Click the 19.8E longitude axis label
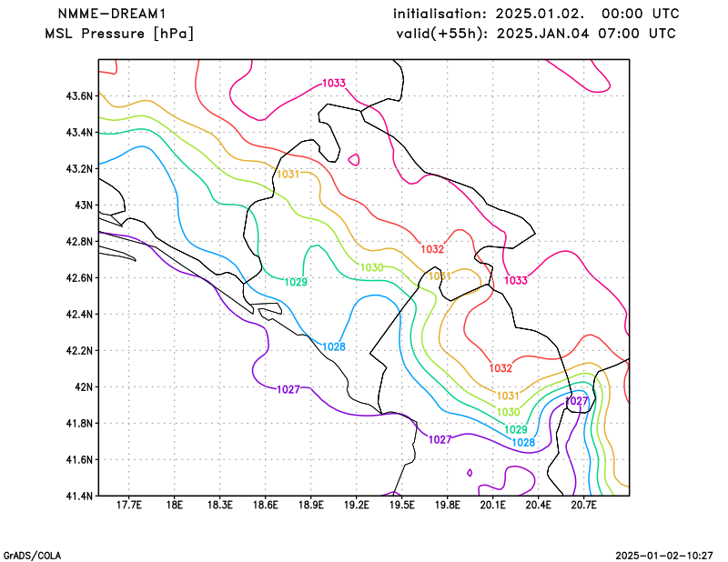This screenshot has width=728, height=562. 447,506
